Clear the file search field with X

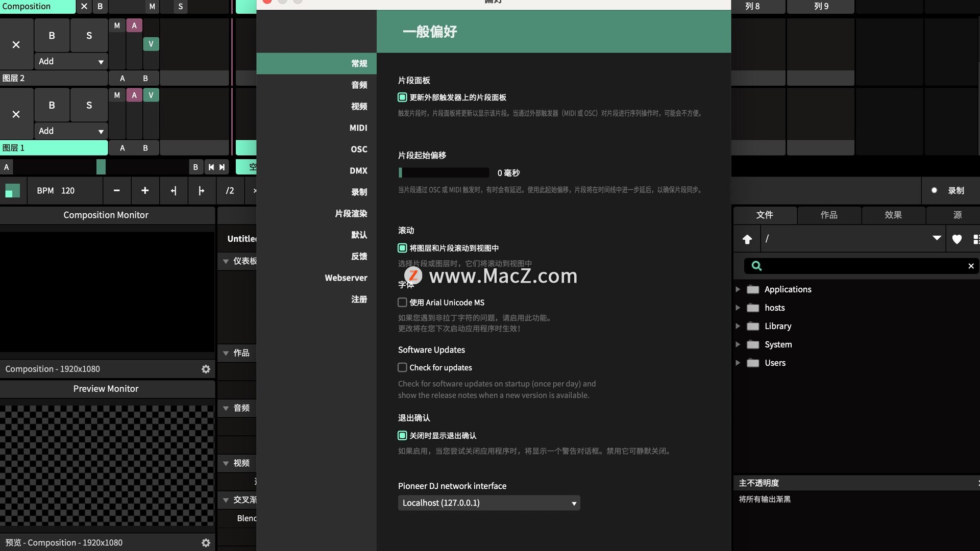pyautogui.click(x=971, y=266)
